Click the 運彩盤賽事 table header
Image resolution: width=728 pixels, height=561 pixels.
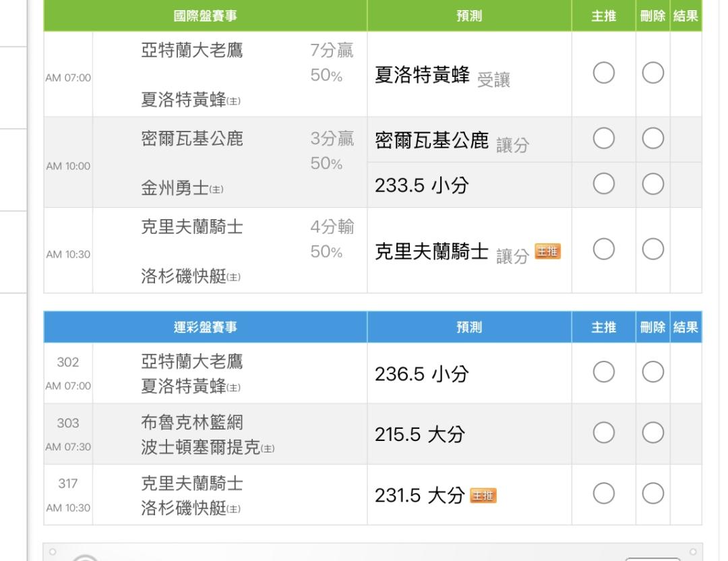pos(205,328)
